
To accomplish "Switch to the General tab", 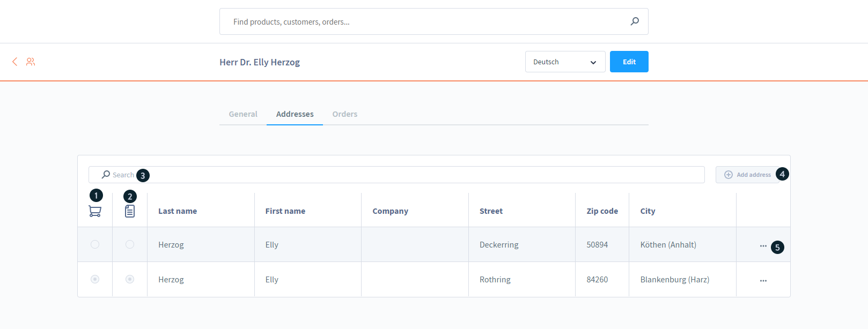I will pyautogui.click(x=243, y=114).
